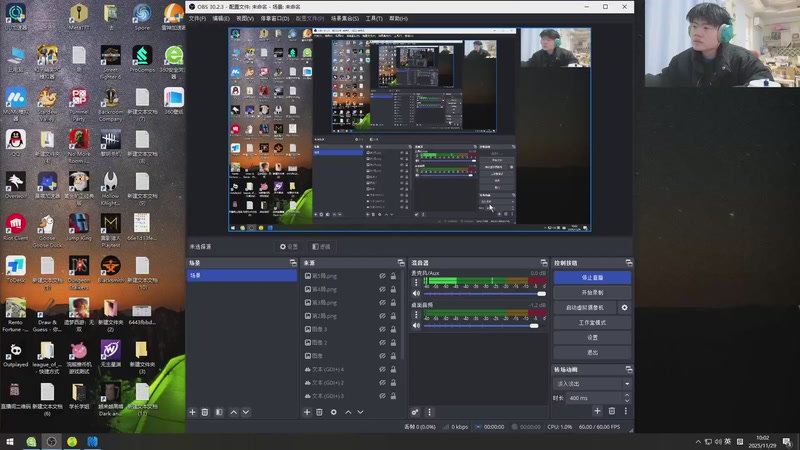Open the Windows Start menu

[10, 442]
